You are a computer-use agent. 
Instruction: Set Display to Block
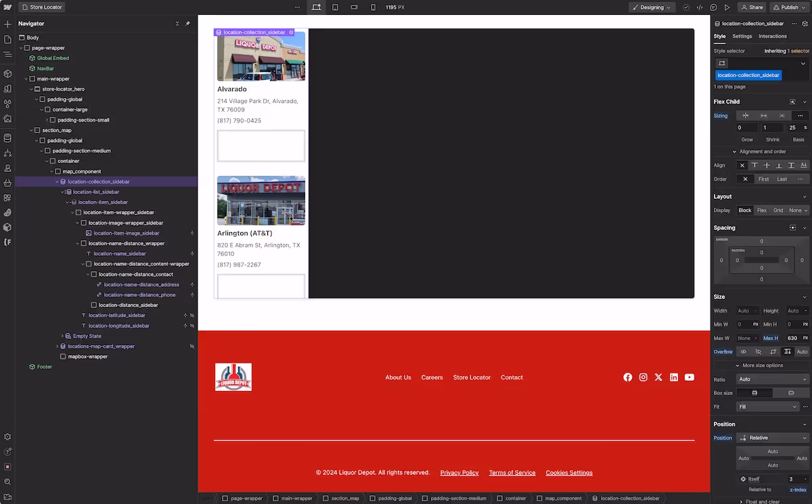pos(745,210)
